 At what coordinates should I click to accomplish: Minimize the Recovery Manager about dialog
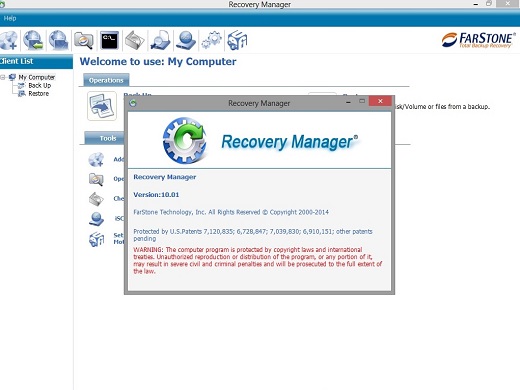348,102
